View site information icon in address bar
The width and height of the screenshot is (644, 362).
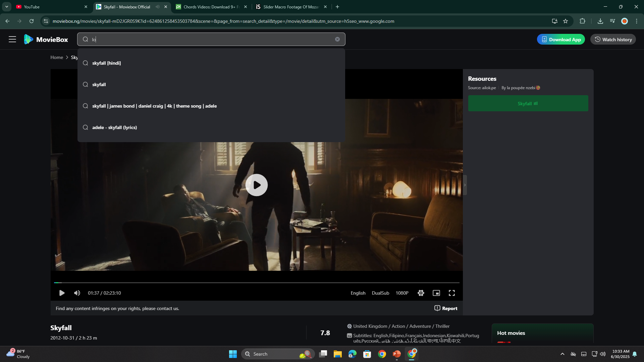(46, 21)
